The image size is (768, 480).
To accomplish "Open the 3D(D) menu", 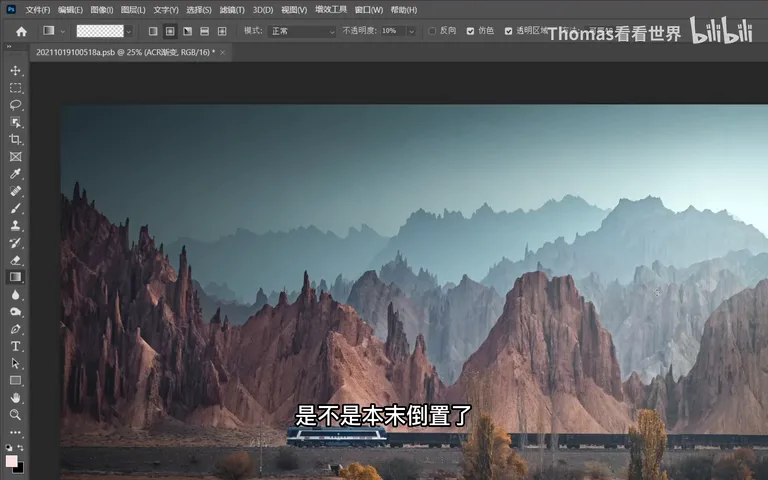I will click(x=263, y=10).
